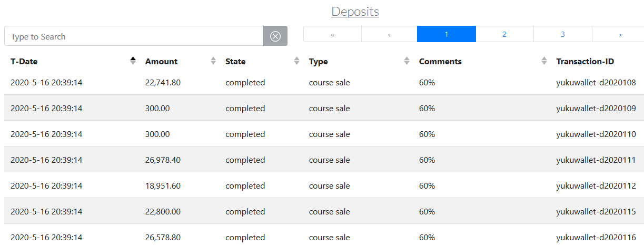Sort by Amount using its sort arrows
The image size is (644, 245).
[213, 61]
